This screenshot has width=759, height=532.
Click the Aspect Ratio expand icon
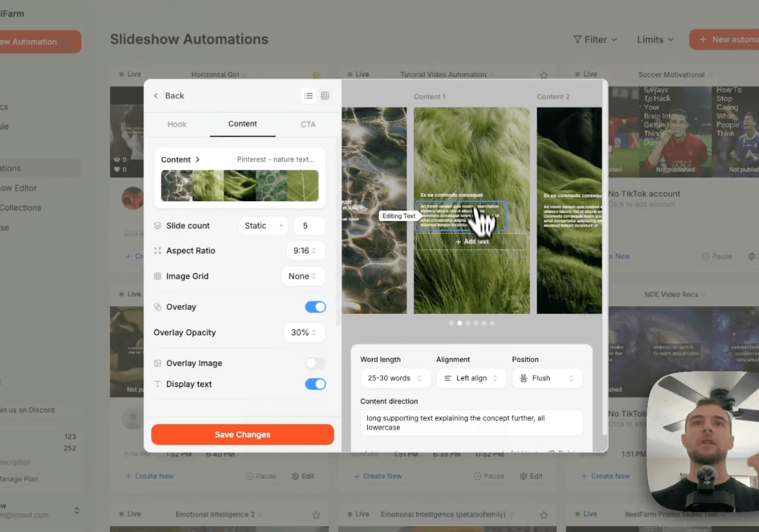tap(157, 251)
